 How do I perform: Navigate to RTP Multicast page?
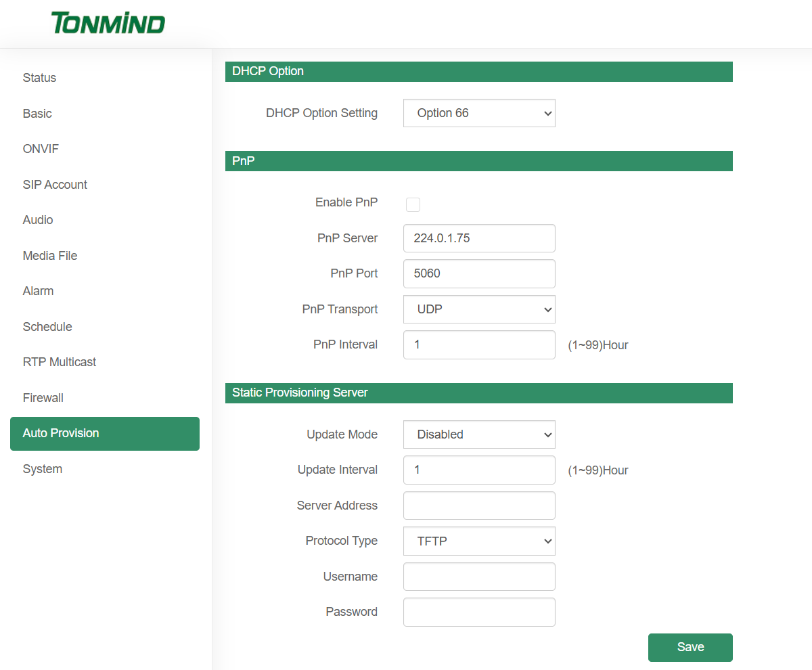60,362
